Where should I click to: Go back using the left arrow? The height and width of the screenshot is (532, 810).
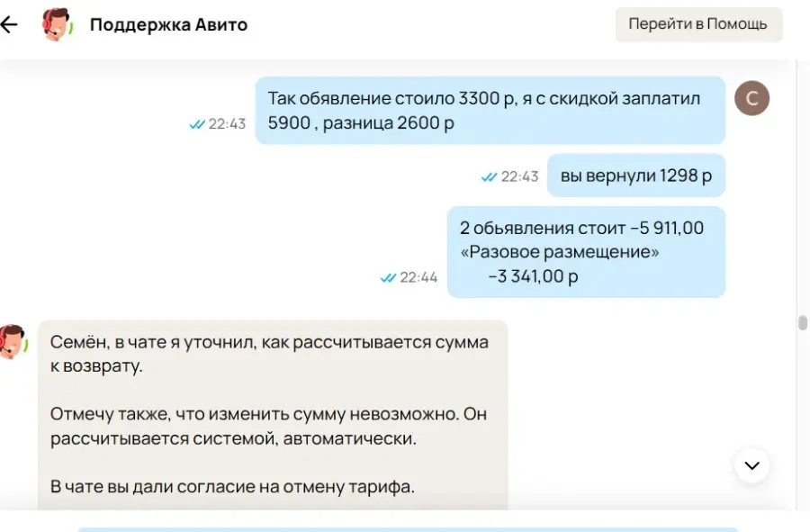pyautogui.click(x=9, y=24)
